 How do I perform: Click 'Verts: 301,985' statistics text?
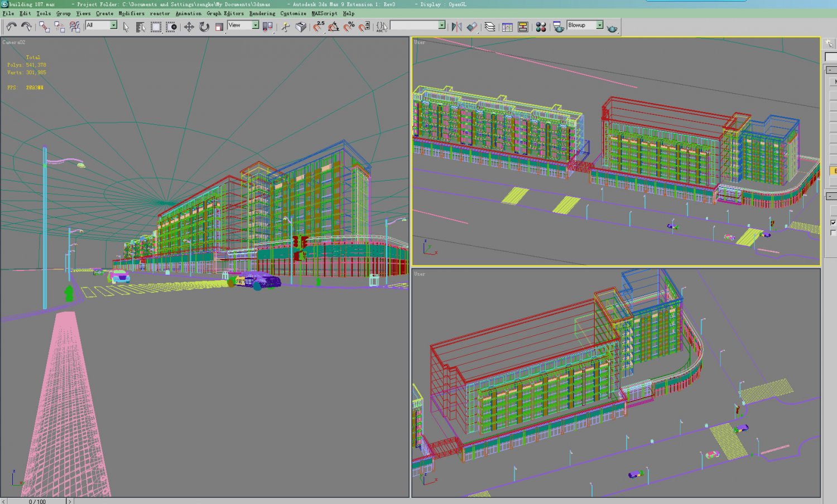27,72
